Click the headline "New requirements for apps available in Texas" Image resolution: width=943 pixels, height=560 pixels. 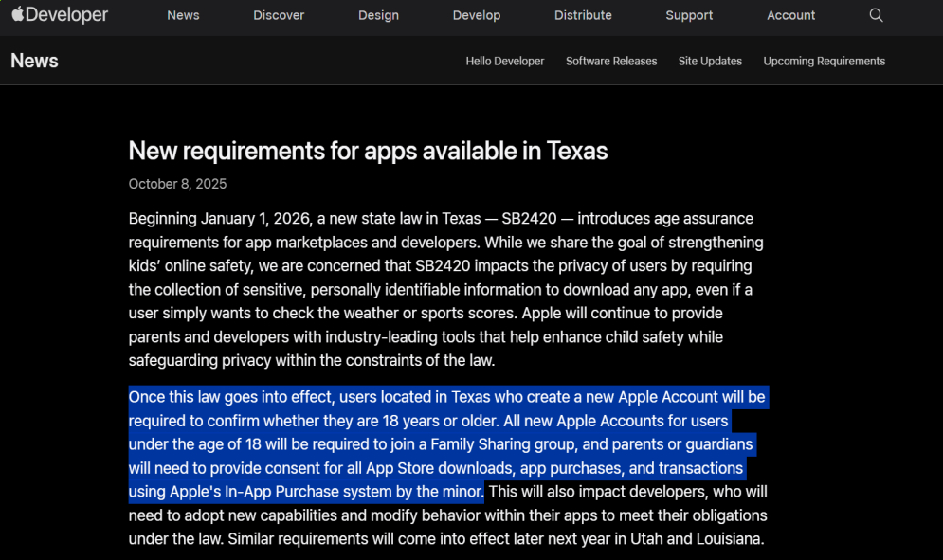click(368, 151)
